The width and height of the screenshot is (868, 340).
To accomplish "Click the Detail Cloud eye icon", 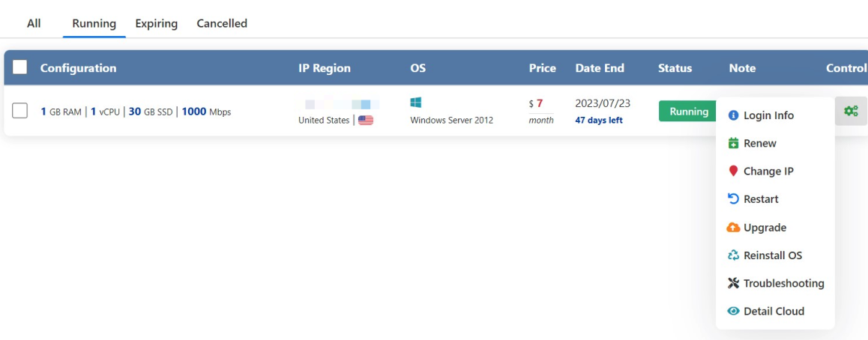I will pyautogui.click(x=734, y=312).
